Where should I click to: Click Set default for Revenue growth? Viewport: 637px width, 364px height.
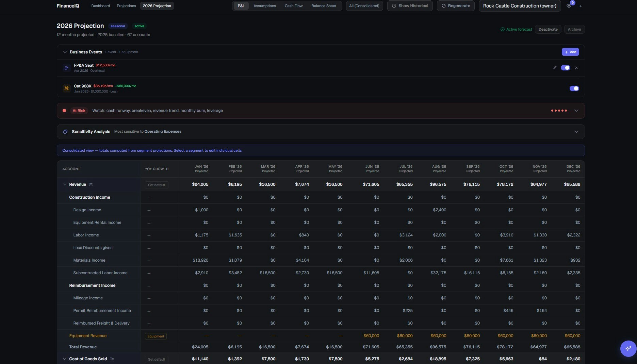point(157,185)
